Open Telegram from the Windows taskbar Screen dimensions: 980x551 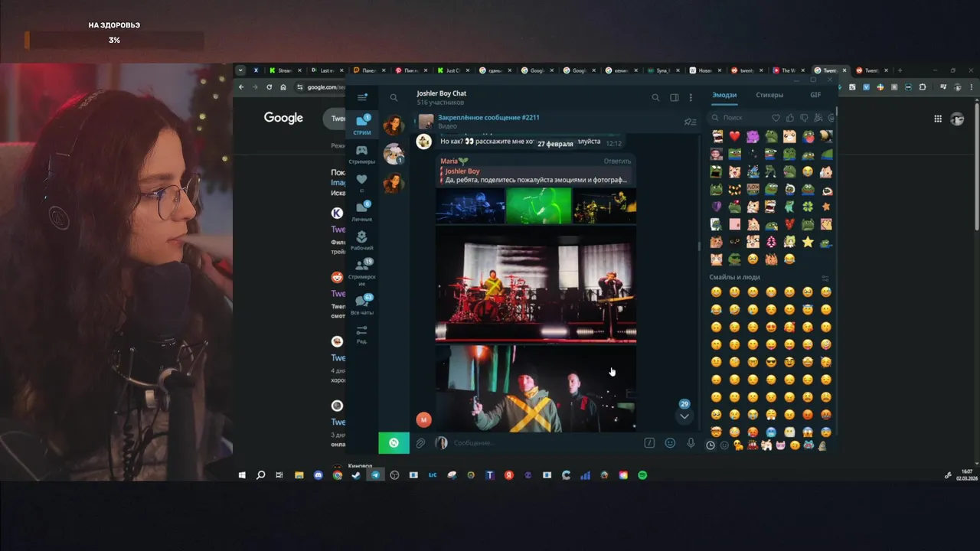click(x=375, y=475)
